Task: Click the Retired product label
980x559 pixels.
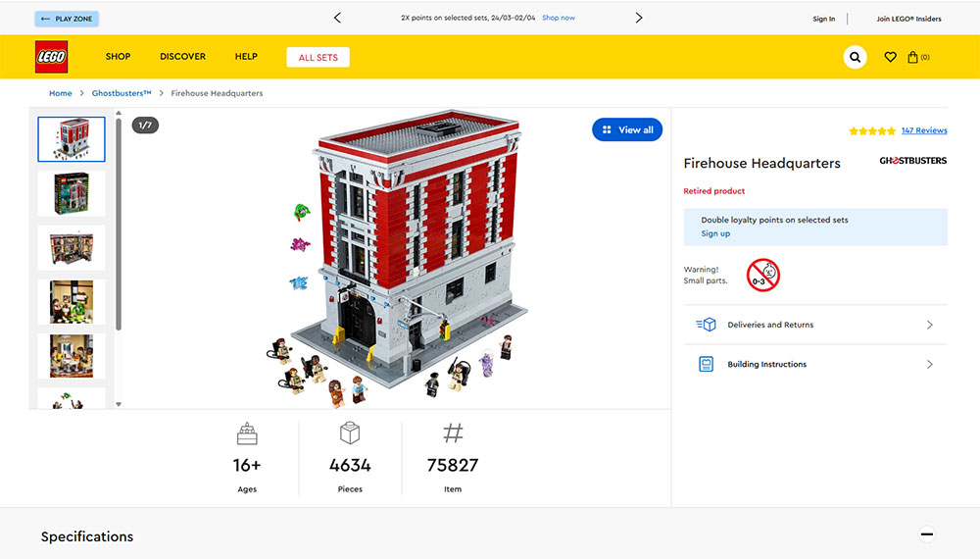Action: point(713,190)
